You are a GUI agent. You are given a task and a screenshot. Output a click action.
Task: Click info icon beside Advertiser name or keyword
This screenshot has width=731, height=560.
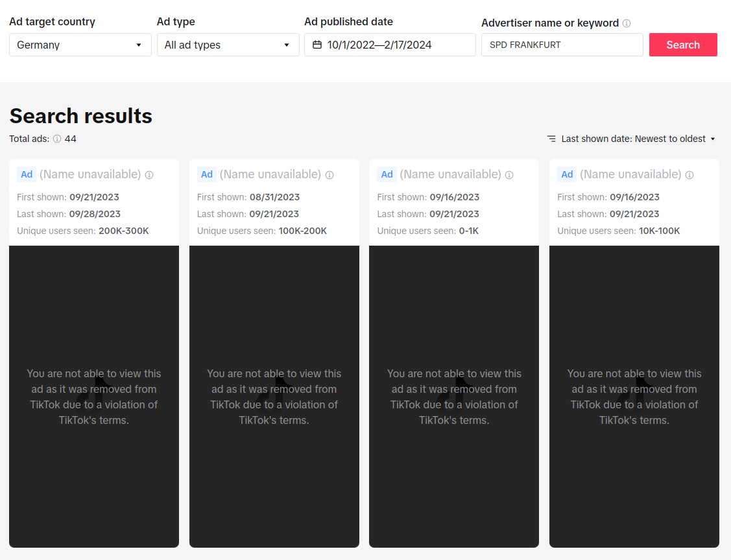coord(627,23)
